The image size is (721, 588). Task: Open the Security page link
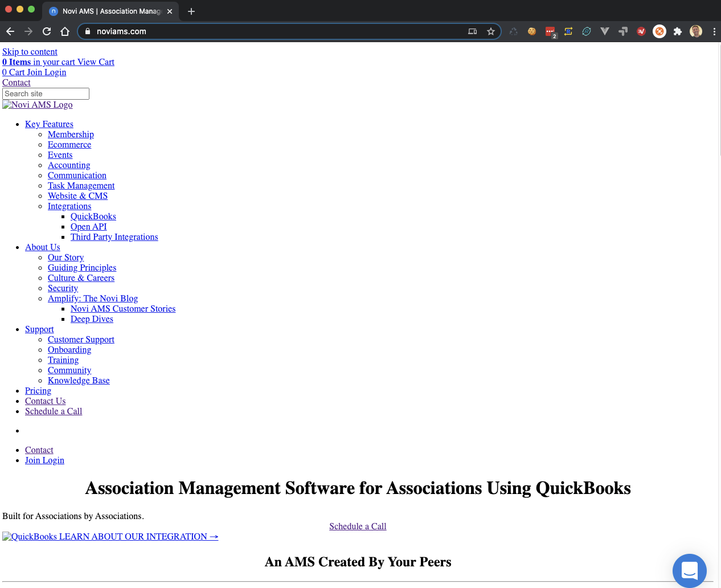[63, 288]
